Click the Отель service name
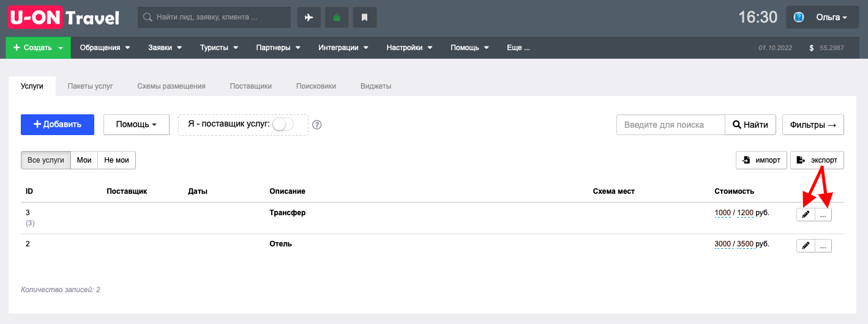This screenshot has height=324, width=868. click(x=280, y=244)
